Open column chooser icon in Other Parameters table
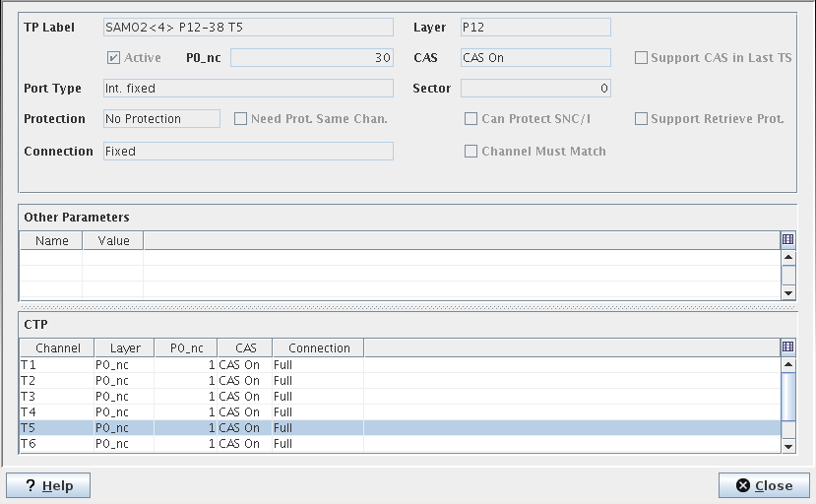Image resolution: width=816 pixels, height=504 pixels. click(787, 239)
